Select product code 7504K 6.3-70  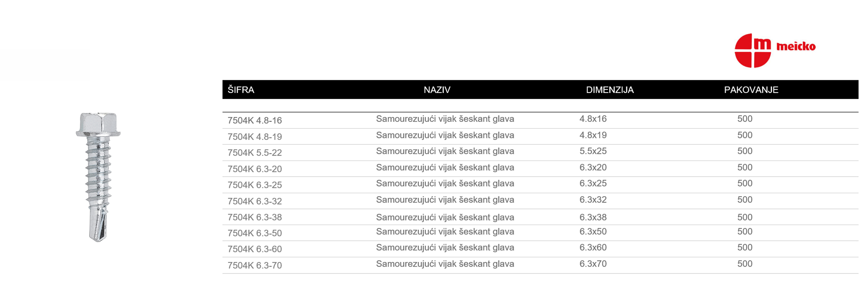255,265
